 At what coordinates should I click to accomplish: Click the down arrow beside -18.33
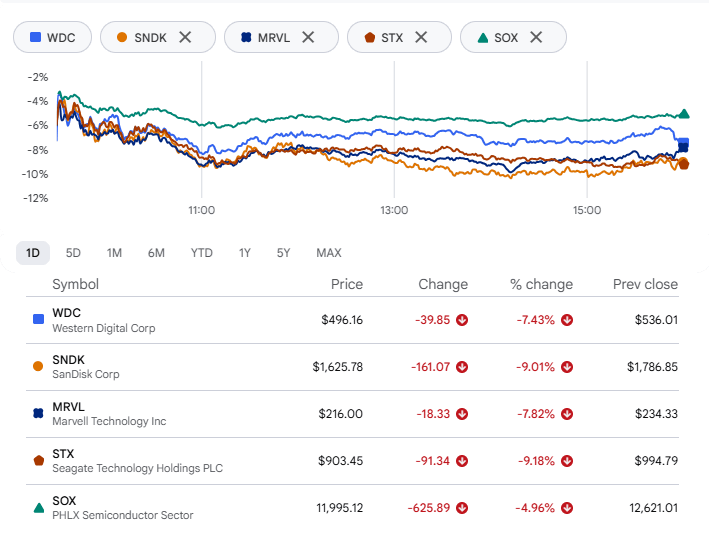462,414
